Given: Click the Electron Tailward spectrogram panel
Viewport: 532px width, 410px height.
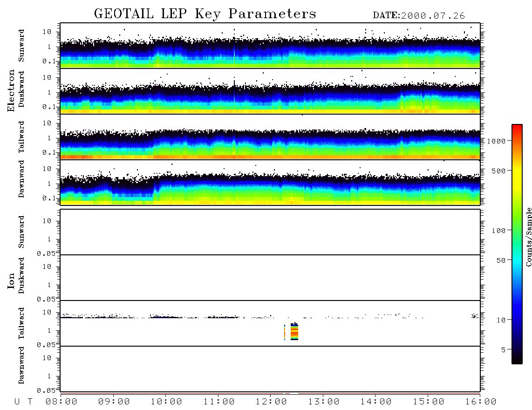Looking at the screenshot, I should tap(270, 137).
